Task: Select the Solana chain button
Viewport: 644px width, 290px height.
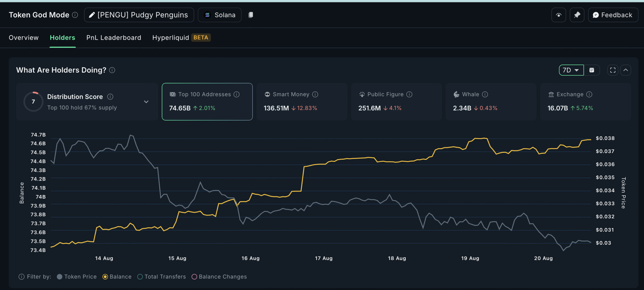Action: coord(219,15)
